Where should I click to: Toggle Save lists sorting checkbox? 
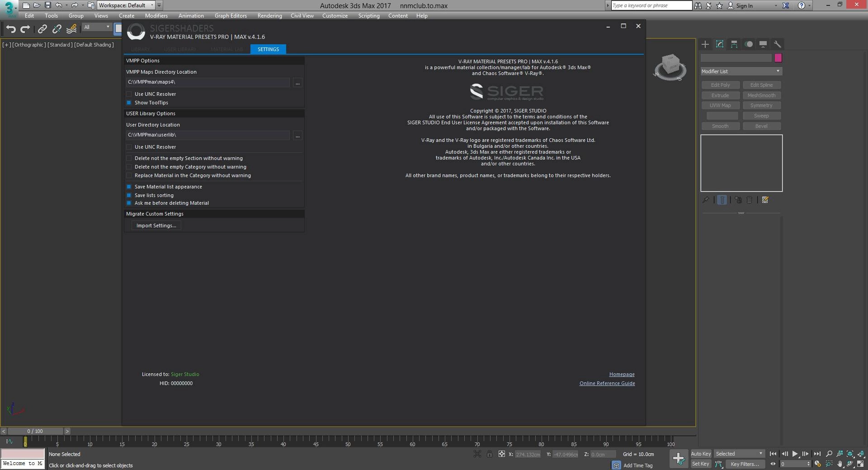coord(129,195)
